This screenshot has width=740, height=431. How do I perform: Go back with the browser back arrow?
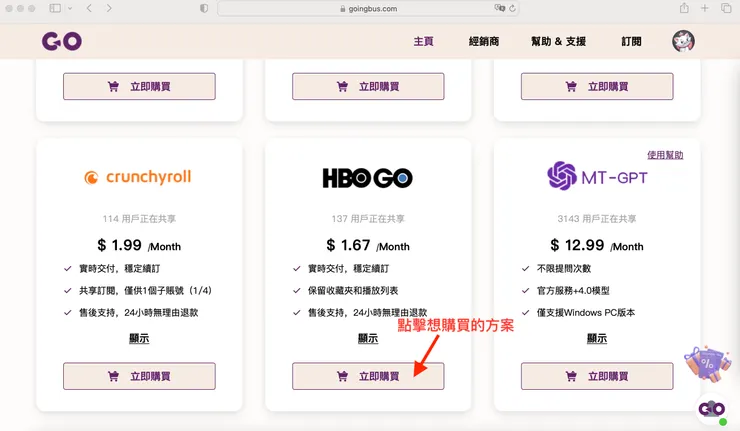pos(89,8)
